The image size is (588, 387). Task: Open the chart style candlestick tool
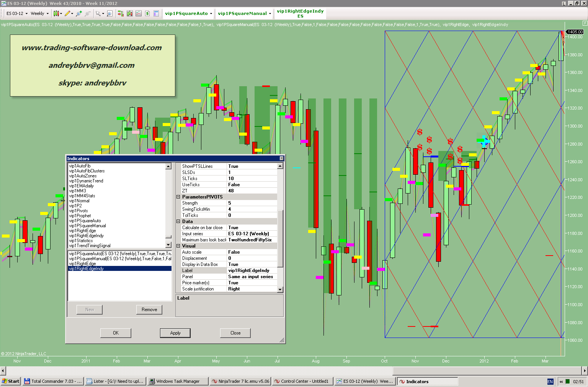pyautogui.click(x=56, y=13)
